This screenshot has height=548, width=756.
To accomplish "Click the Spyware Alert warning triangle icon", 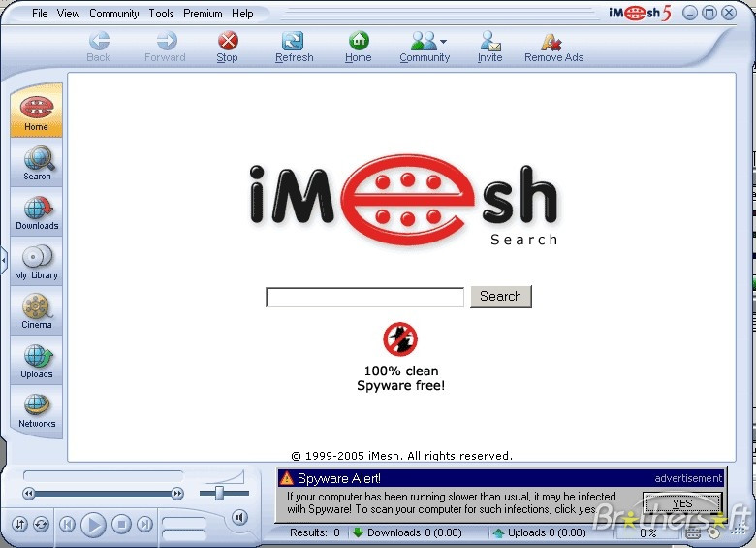I will pos(286,478).
